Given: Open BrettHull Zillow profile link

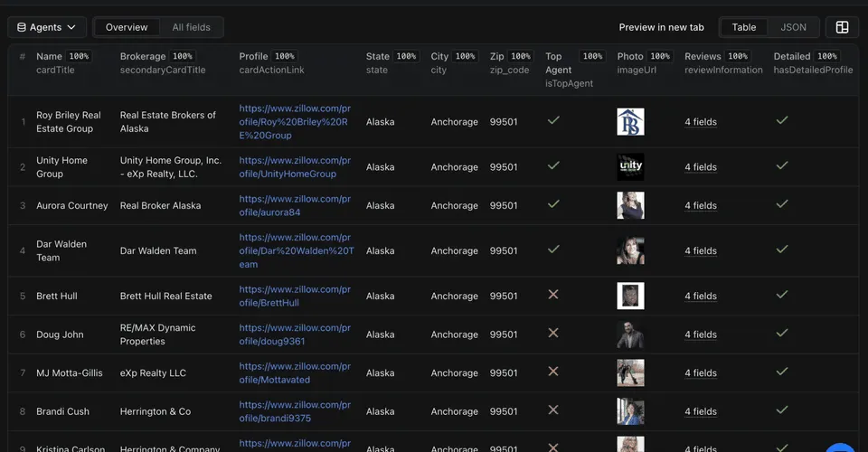Looking at the screenshot, I should (x=295, y=296).
